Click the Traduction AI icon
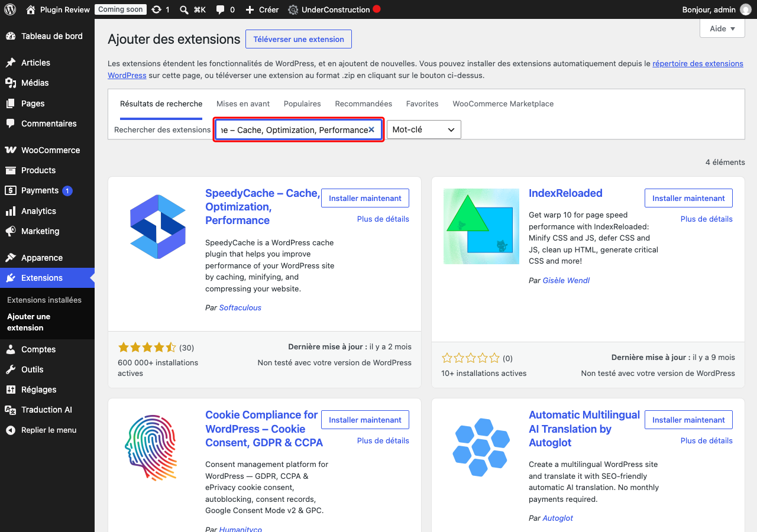 [x=11, y=410]
